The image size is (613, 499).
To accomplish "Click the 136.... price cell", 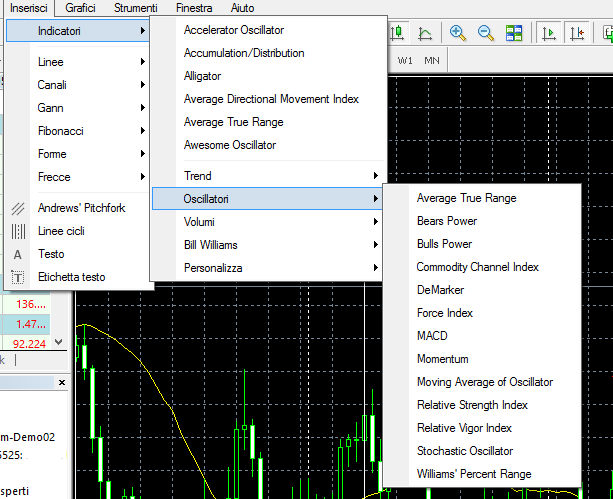I will (27, 304).
